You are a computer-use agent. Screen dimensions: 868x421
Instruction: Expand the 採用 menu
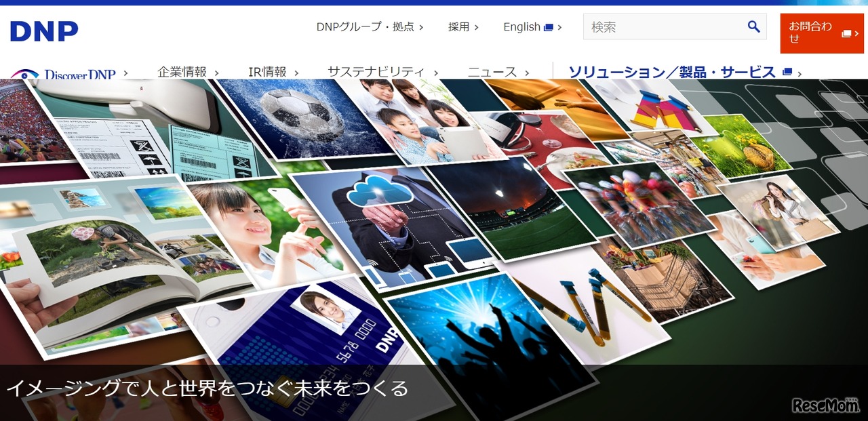[x=463, y=27]
